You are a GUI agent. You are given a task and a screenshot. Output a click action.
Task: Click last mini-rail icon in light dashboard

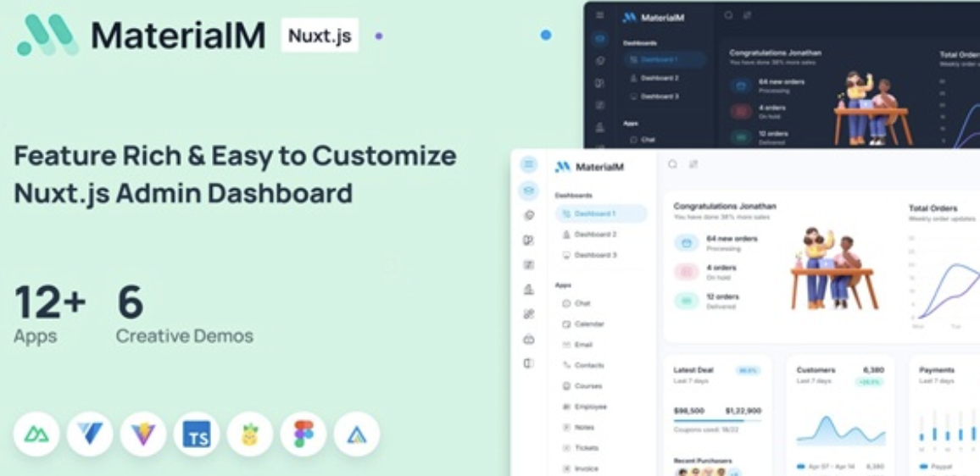click(529, 363)
